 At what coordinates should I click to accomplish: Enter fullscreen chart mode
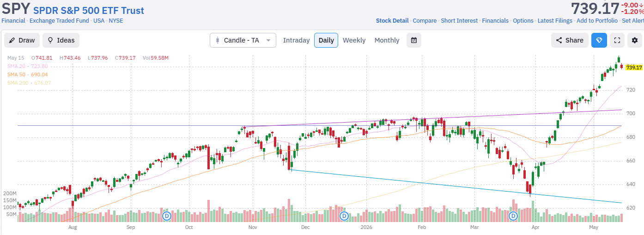click(617, 40)
